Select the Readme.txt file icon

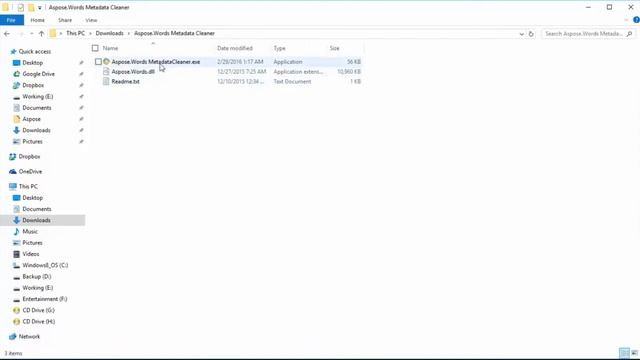tap(106, 81)
